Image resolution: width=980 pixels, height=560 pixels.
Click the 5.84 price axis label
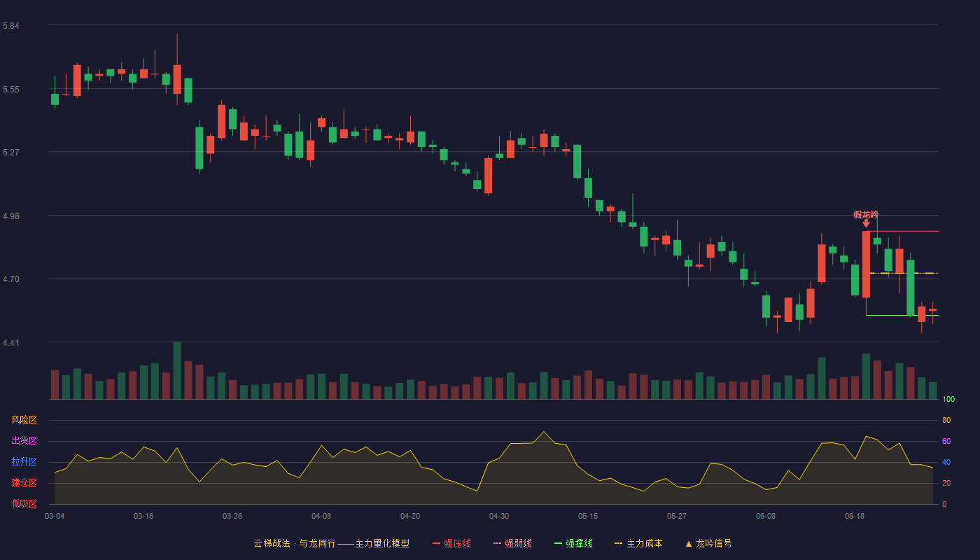click(11, 26)
